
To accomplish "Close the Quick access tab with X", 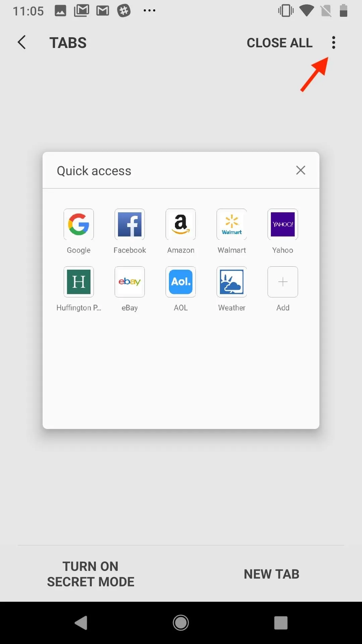I will tap(301, 170).
